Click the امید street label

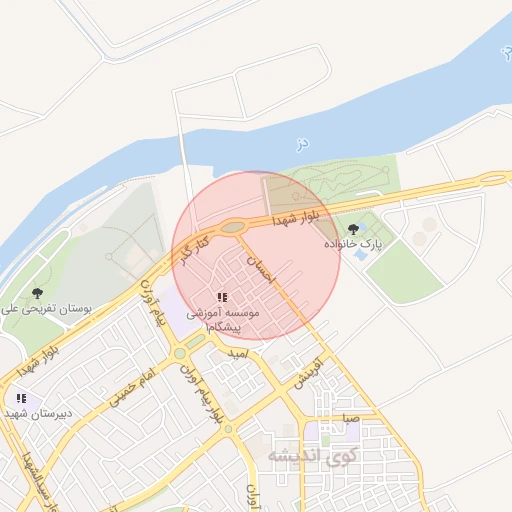tap(238, 354)
